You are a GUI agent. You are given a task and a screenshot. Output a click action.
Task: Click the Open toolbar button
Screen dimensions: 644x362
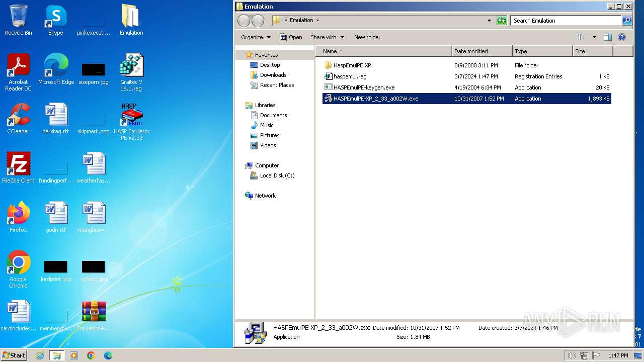click(291, 37)
